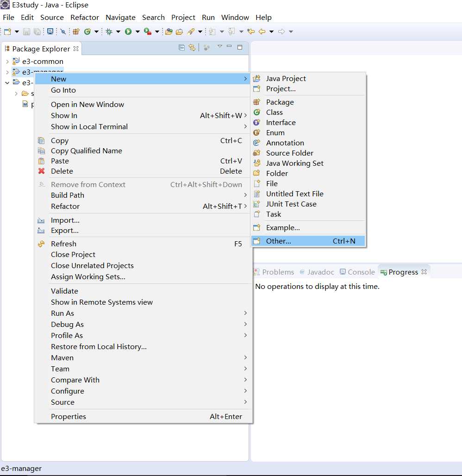Click the Save All toolbar icon
This screenshot has height=476, width=462.
click(37, 31)
